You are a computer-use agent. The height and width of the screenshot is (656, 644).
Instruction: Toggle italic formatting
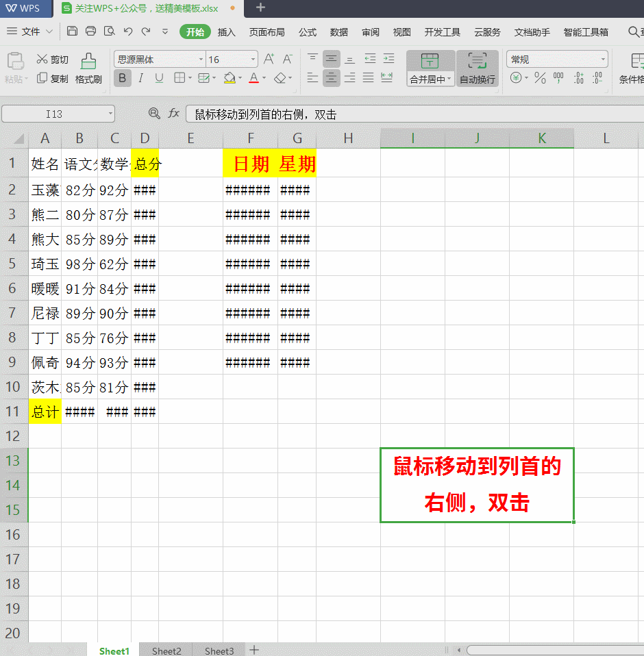point(140,78)
